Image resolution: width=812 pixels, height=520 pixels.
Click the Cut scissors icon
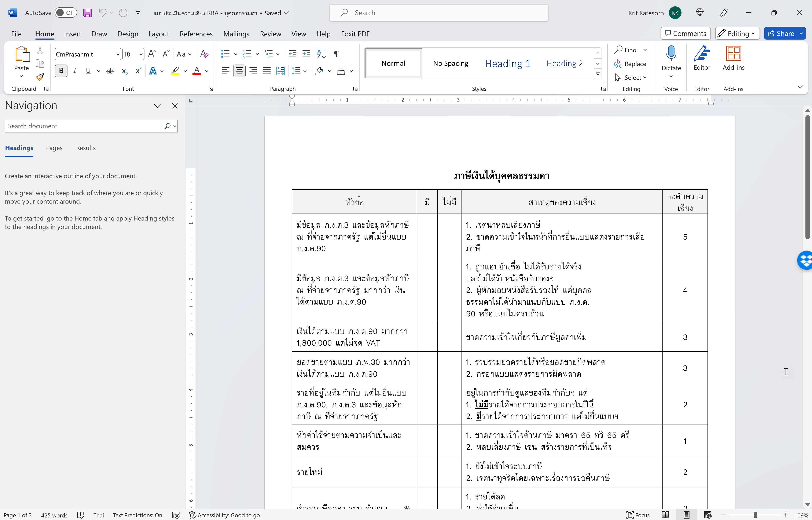(40, 50)
